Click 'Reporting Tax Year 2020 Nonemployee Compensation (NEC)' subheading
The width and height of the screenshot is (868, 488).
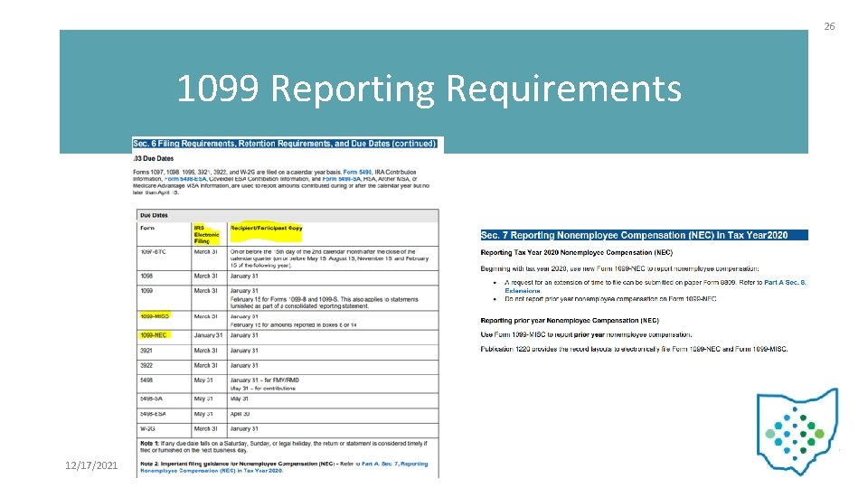click(x=576, y=252)
